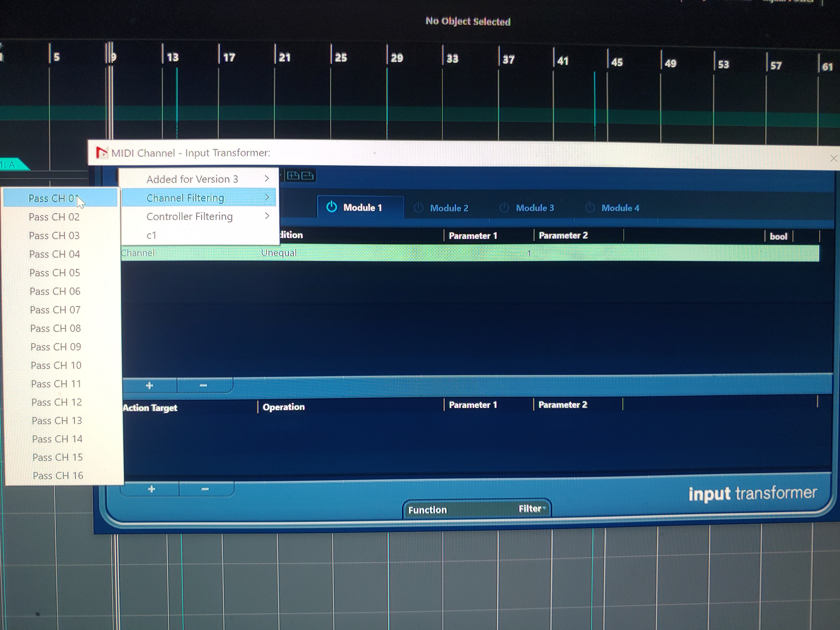840x630 pixels.
Task: Choose Pass CH 10 from the list
Action: tap(56, 365)
